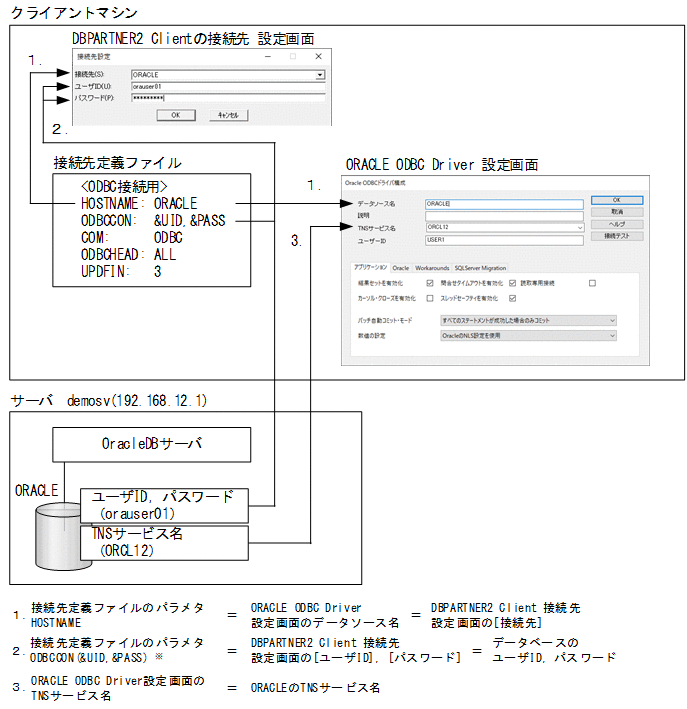Open the 接続先 dropdown showing ORACLE

[x=228, y=75]
